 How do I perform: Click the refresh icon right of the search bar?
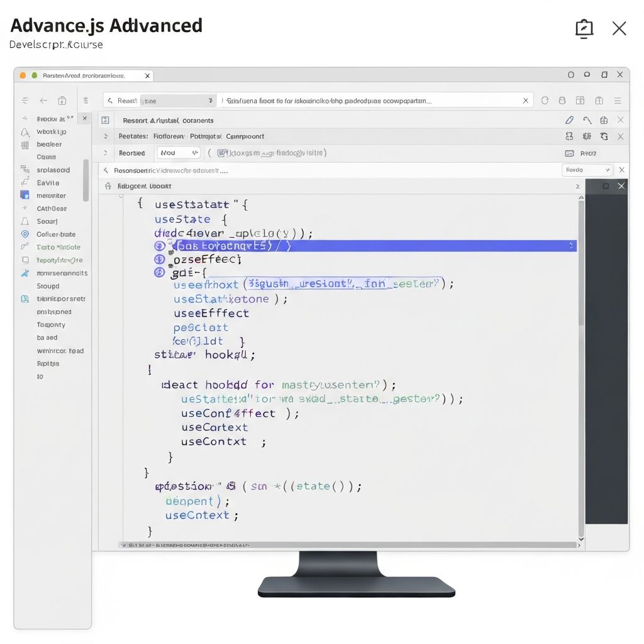(543, 100)
